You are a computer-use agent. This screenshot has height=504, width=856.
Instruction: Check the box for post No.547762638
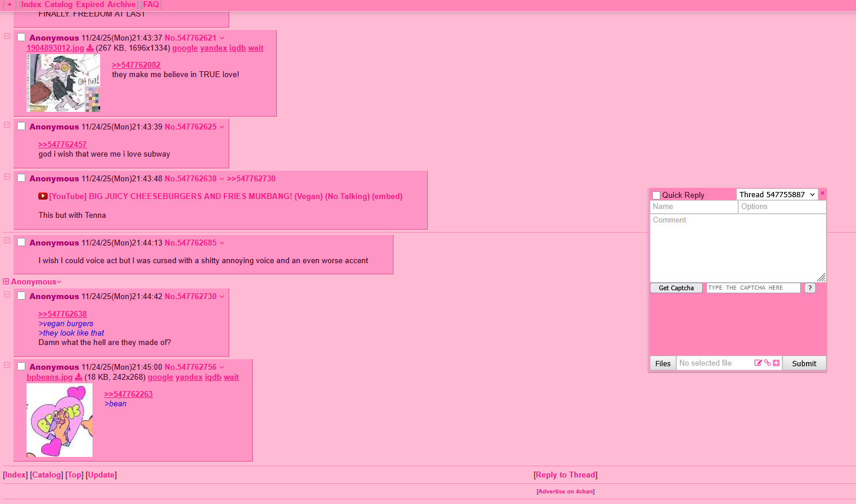[x=21, y=178]
